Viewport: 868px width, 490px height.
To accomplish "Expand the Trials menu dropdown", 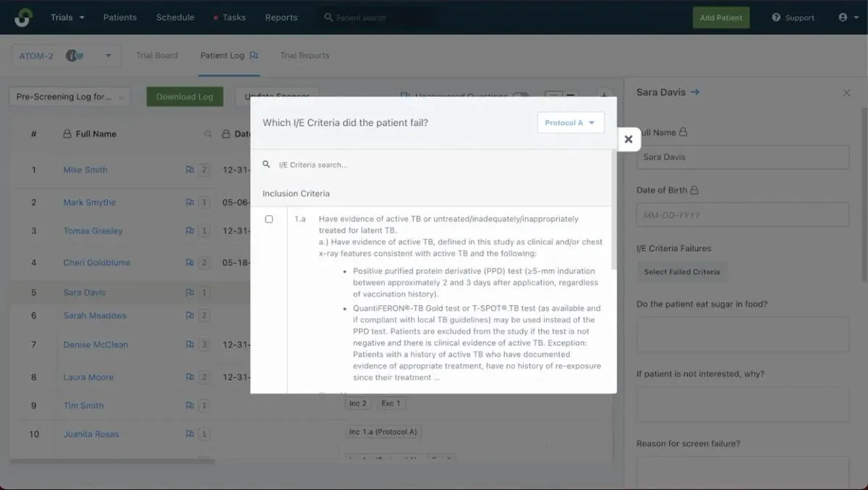I will coord(66,17).
